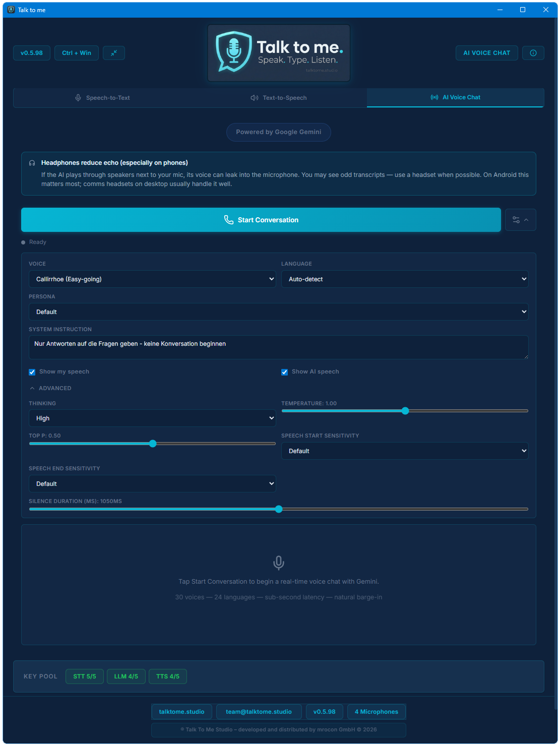Open the Language dropdown set to Auto-detect
560x746 pixels.
coord(405,279)
